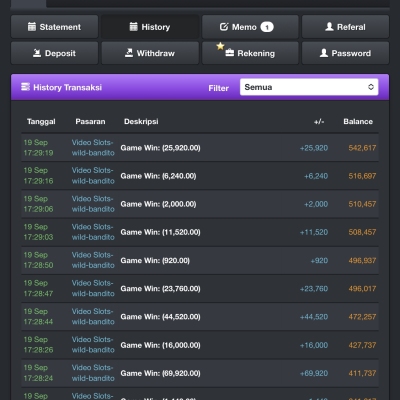The height and width of the screenshot is (400, 400).
Task: Click the briefcase icon beside Rekening
Action: pos(229,53)
